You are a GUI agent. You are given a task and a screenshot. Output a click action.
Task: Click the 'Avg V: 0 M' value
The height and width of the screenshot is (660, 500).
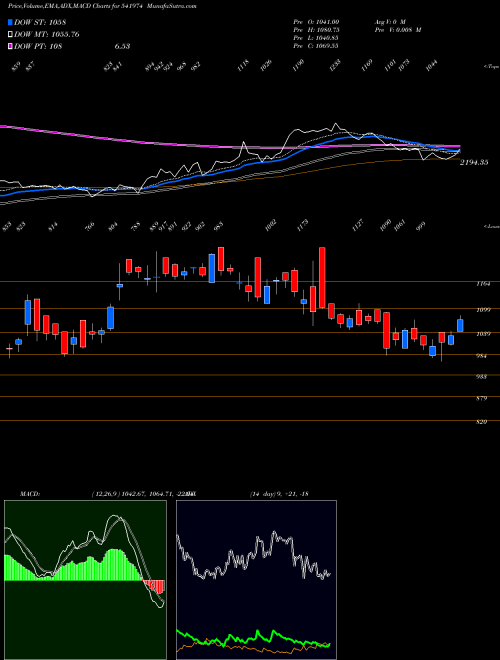(389, 21)
